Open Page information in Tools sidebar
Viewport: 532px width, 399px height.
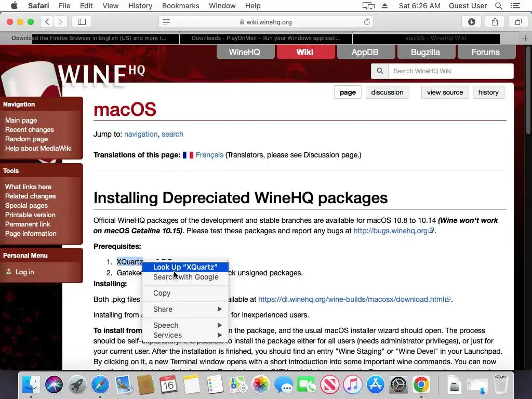(x=31, y=233)
